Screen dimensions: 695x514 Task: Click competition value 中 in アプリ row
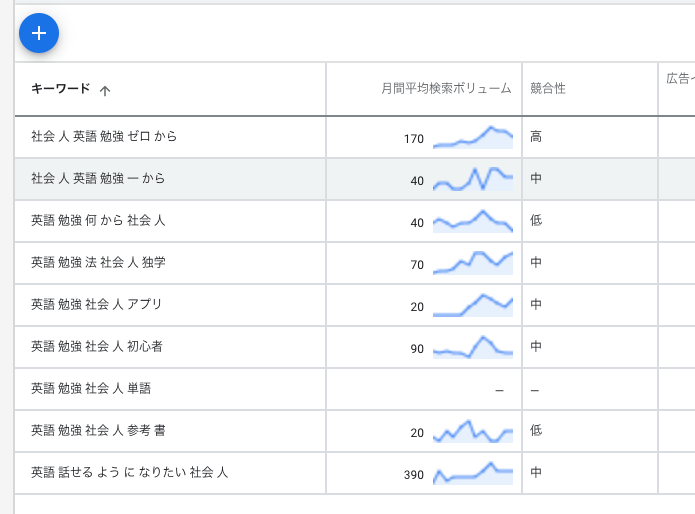tap(536, 304)
